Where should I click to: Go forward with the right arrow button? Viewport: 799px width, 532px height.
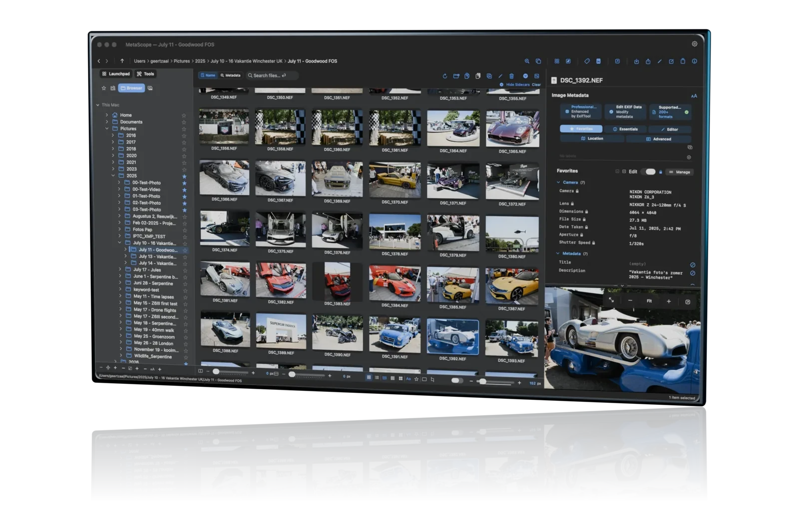point(107,61)
